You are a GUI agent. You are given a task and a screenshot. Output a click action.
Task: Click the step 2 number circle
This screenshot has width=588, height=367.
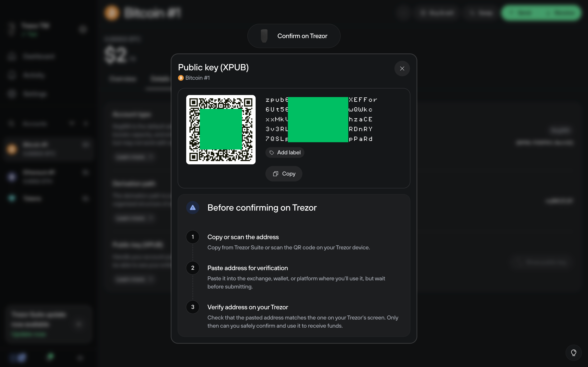(193, 268)
